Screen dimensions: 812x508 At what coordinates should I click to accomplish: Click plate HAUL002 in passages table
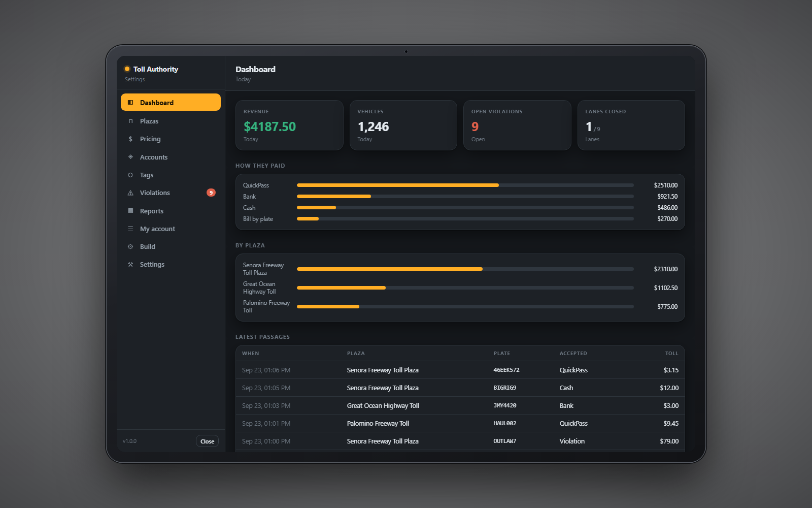point(505,423)
